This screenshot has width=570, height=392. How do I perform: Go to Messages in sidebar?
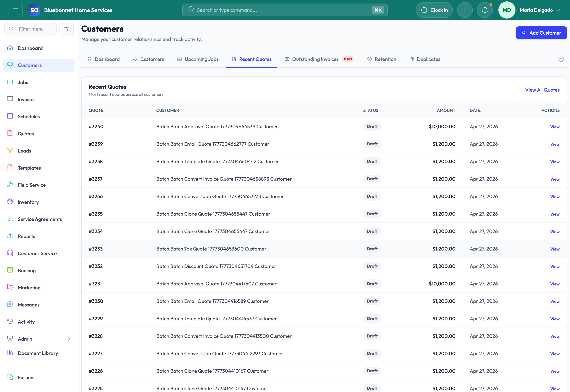point(39,305)
